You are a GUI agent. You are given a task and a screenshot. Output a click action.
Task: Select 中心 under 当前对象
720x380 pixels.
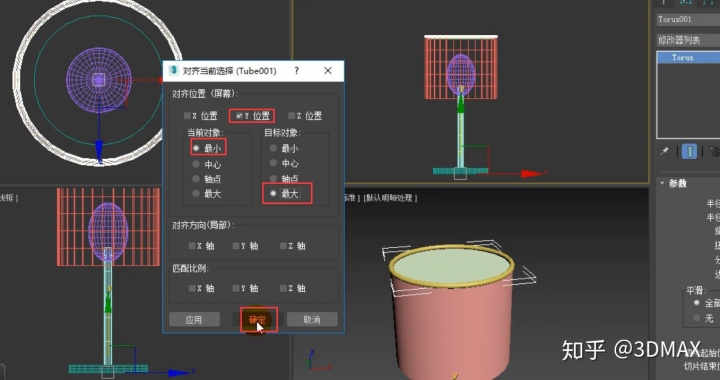click(x=196, y=164)
